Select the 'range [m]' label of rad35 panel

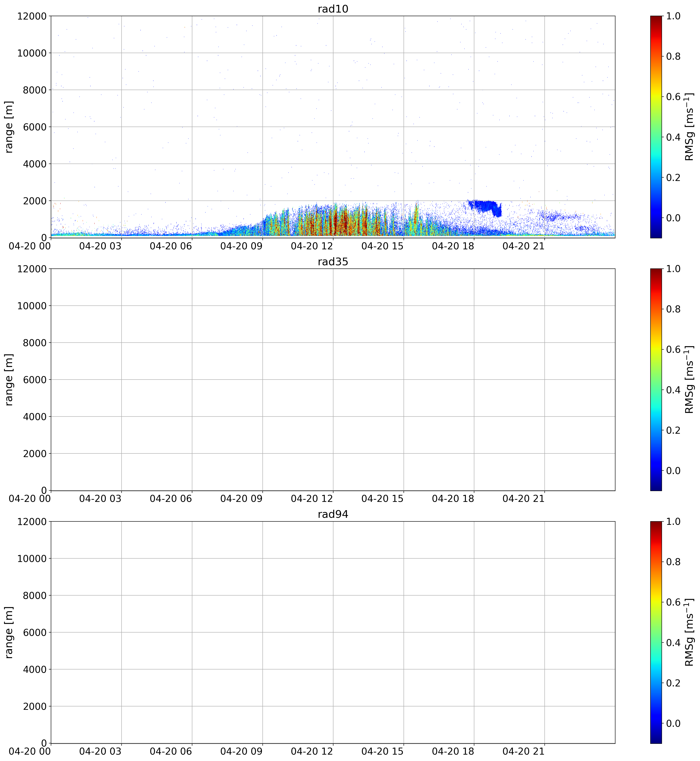(9, 379)
